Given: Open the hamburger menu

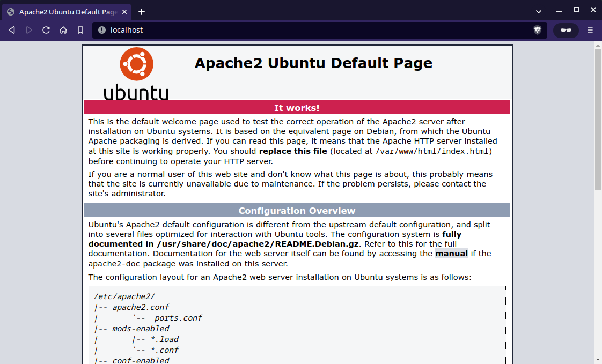Looking at the screenshot, I should [590, 30].
